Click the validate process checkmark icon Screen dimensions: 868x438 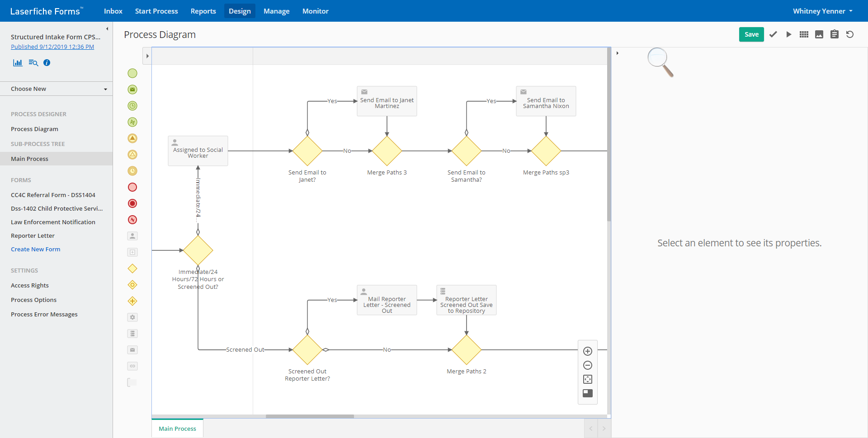[x=773, y=34]
